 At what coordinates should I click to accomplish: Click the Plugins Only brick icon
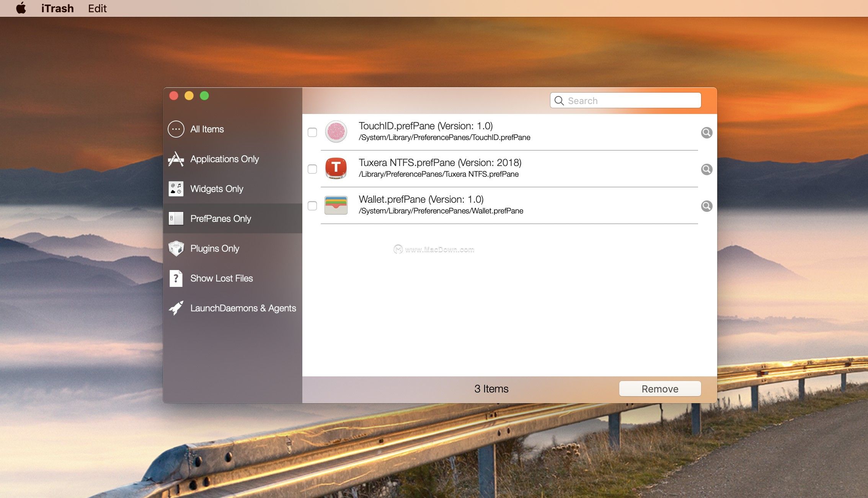176,249
